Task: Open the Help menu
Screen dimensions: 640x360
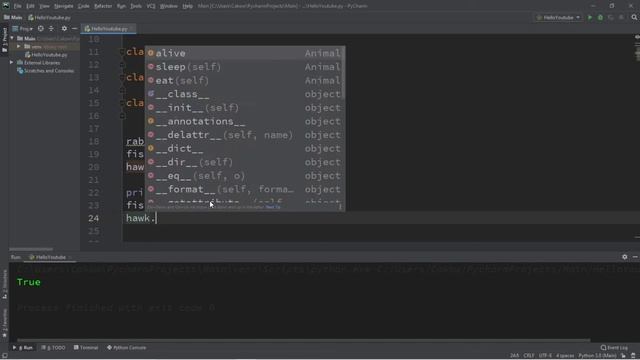Action: (187, 6)
